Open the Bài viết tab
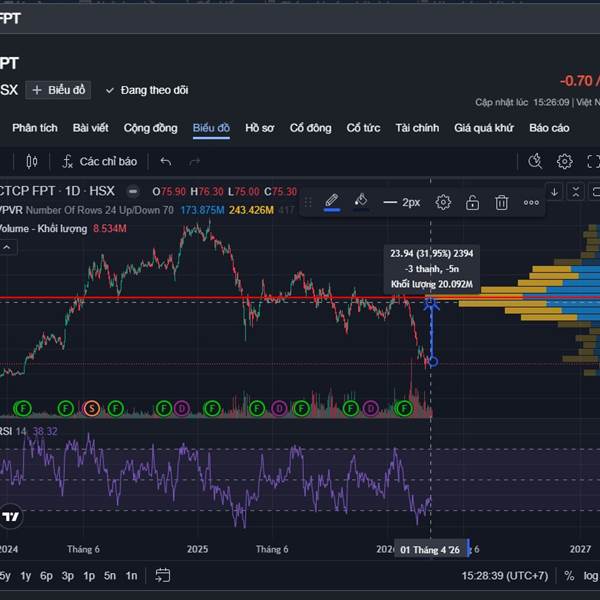Screen dimensions: 600x600 tap(91, 128)
